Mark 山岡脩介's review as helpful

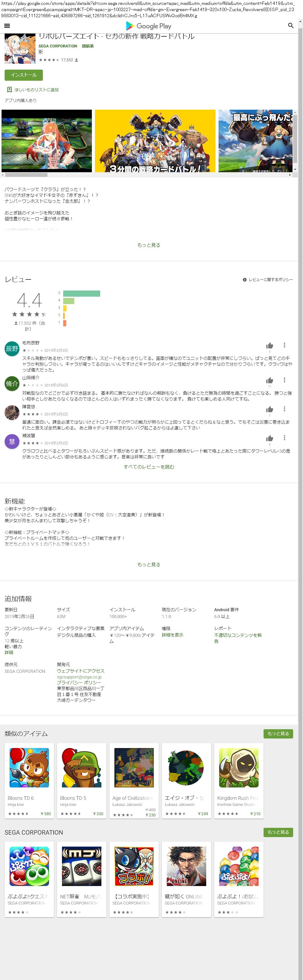click(269, 380)
